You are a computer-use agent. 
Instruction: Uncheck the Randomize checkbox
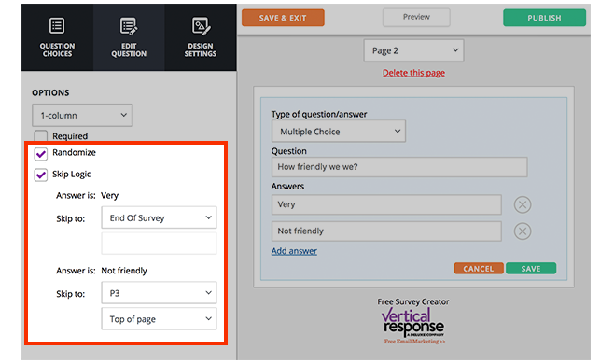pyautogui.click(x=41, y=154)
